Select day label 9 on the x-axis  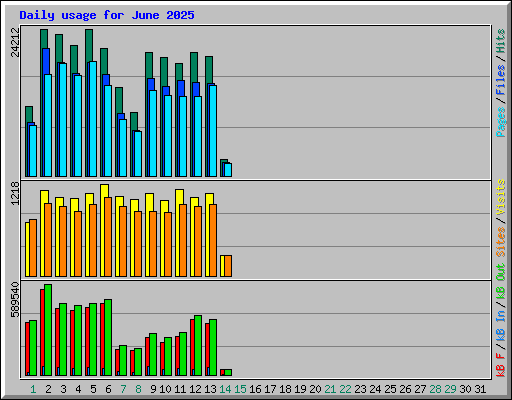(x=153, y=389)
